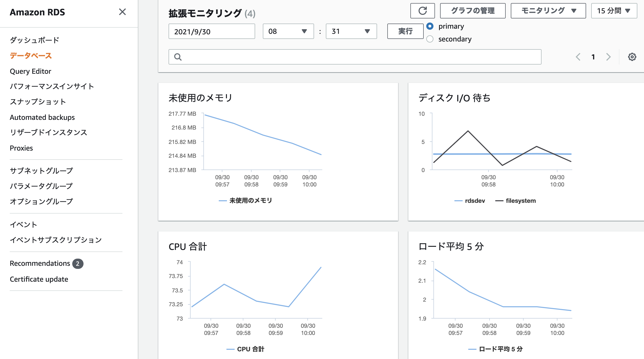
Task: Go to previous page arrow
Action: [x=578, y=57]
